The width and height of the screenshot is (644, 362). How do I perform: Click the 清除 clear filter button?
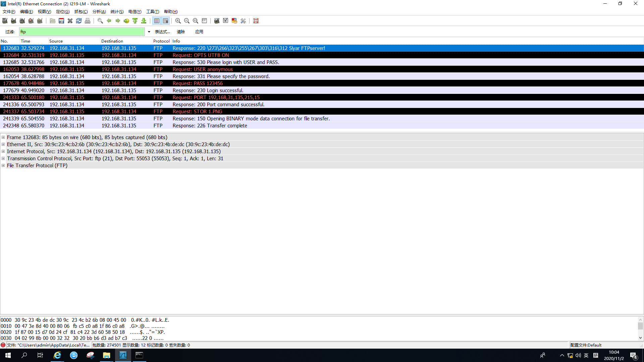[181, 32]
